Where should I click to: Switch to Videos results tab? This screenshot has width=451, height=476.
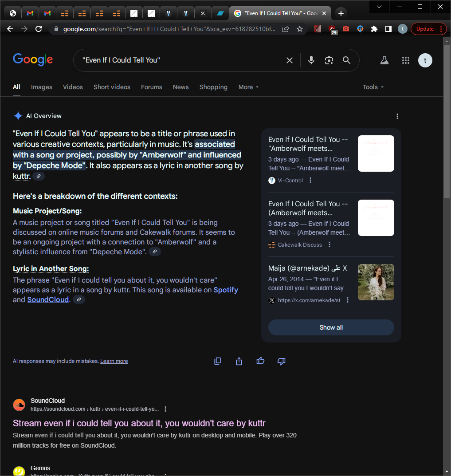coord(73,87)
